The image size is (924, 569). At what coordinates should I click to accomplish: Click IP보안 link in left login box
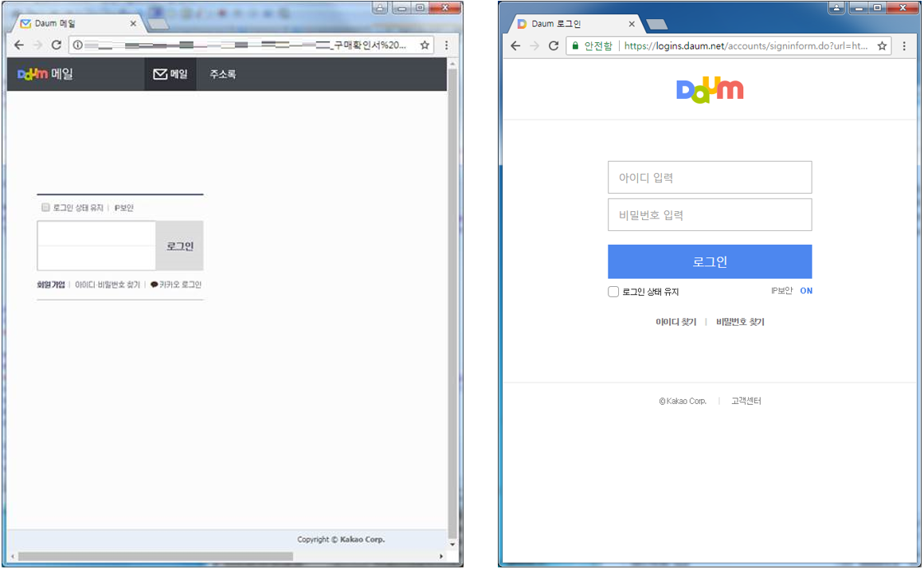coord(123,207)
